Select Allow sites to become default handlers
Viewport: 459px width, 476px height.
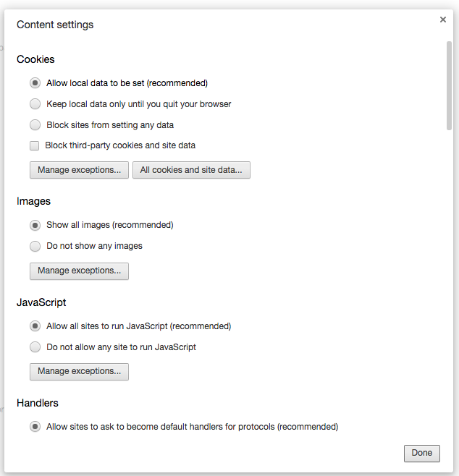35,427
